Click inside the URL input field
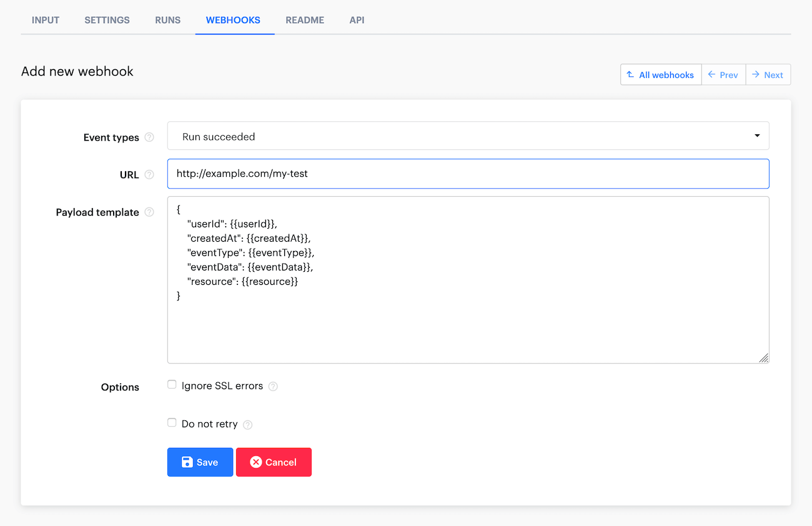812x526 pixels. click(468, 174)
